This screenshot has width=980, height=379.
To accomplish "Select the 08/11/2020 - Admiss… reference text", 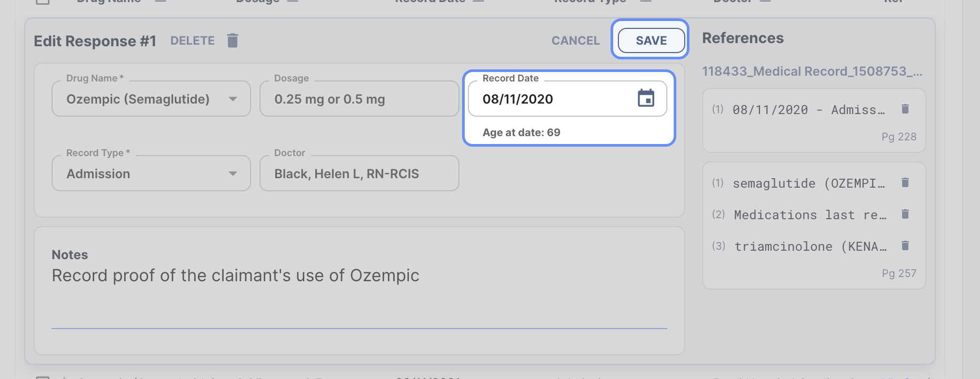I will click(x=808, y=110).
